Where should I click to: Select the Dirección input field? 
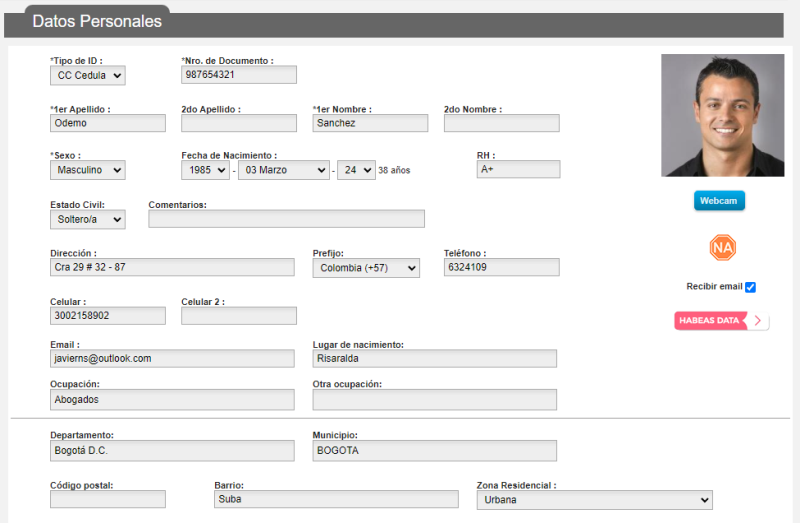tap(172, 268)
